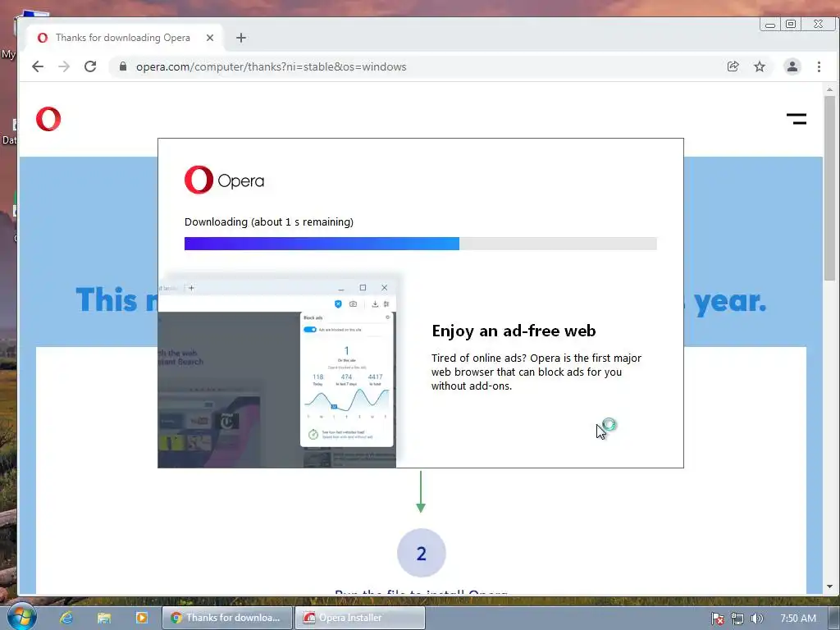Reload the Opera thanks page
This screenshot has height=630, width=840.
90,66
